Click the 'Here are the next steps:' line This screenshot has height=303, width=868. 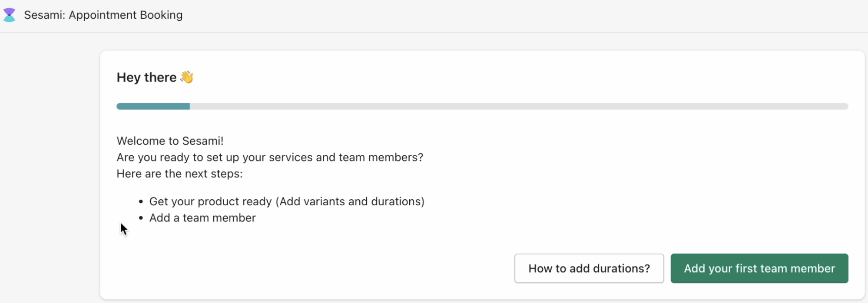pos(180,174)
